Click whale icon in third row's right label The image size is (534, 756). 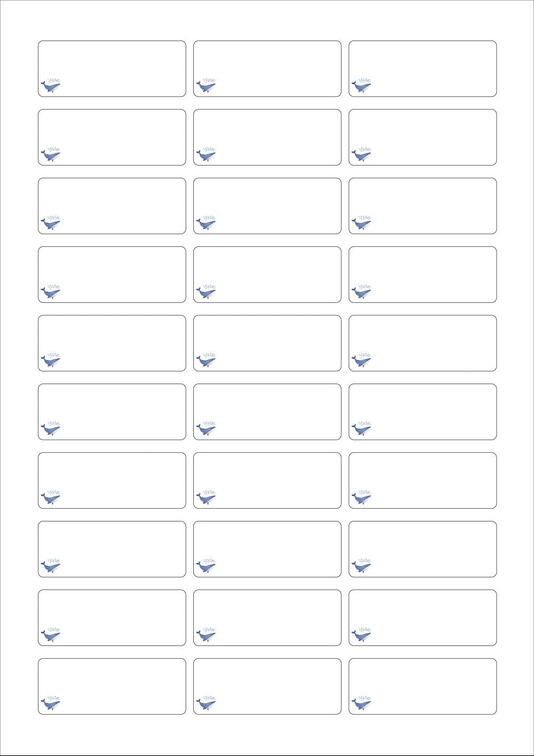pos(362,223)
